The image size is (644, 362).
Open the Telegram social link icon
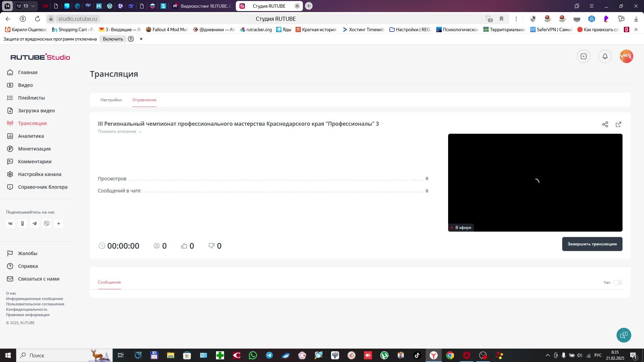click(35, 224)
